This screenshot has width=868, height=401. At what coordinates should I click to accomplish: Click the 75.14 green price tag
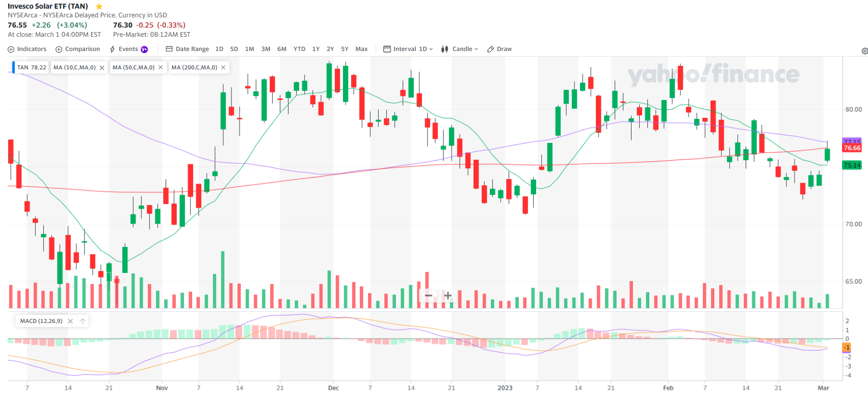point(852,165)
